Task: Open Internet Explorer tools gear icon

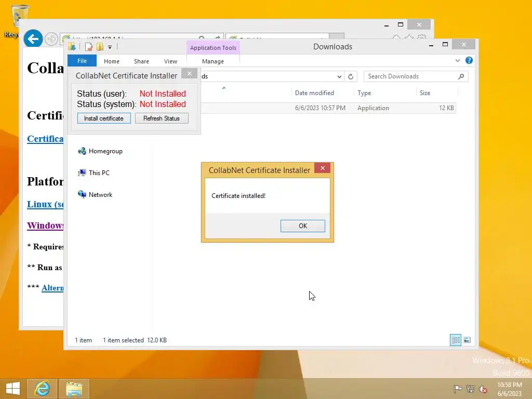Action: pyautogui.click(x=422, y=37)
